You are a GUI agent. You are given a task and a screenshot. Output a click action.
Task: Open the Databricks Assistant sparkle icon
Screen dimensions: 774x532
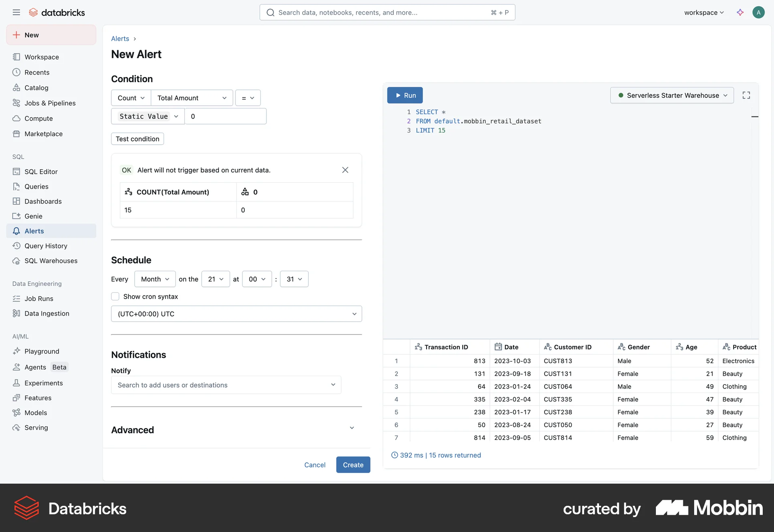(740, 12)
